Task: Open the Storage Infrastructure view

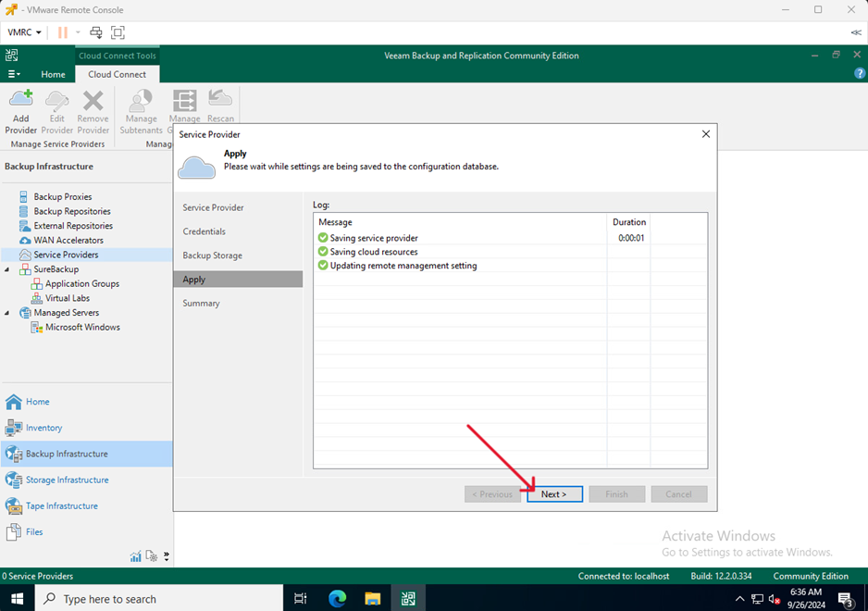Action: click(x=67, y=480)
